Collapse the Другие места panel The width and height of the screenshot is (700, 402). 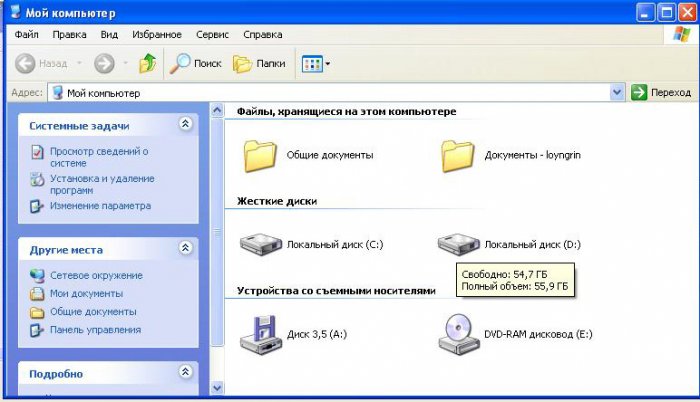[x=185, y=248]
